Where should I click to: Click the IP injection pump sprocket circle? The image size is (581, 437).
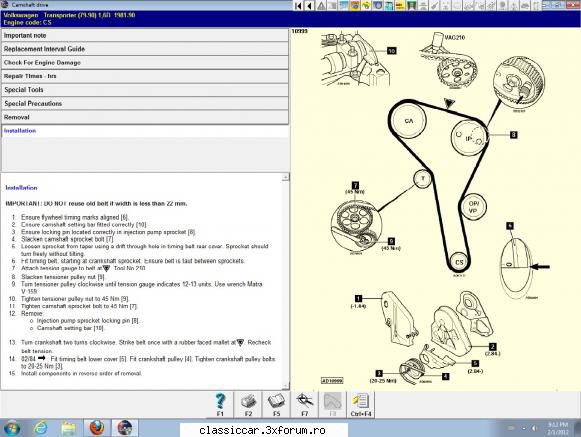469,139
